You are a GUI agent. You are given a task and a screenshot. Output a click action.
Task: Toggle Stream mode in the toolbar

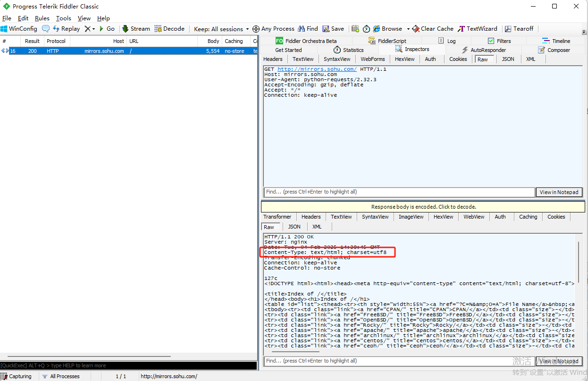[136, 29]
